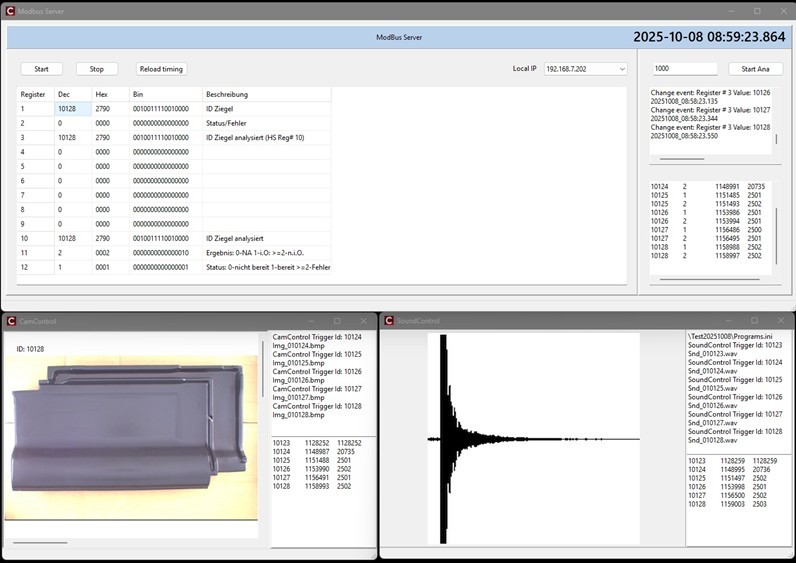Click the horizontal scrollbar under the change event log
This screenshot has width=796, height=563.
click(682, 159)
